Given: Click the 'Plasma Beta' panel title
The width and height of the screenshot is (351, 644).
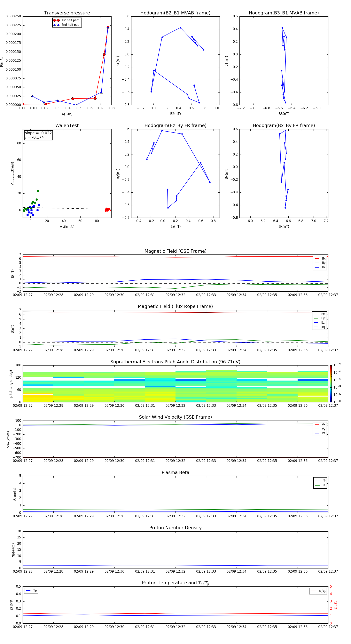Looking at the screenshot, I should 175,472.
